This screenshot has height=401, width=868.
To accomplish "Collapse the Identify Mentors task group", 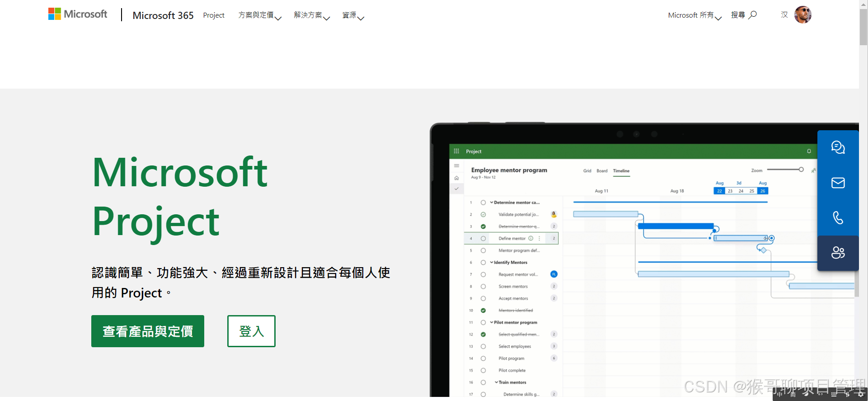I will 492,262.
